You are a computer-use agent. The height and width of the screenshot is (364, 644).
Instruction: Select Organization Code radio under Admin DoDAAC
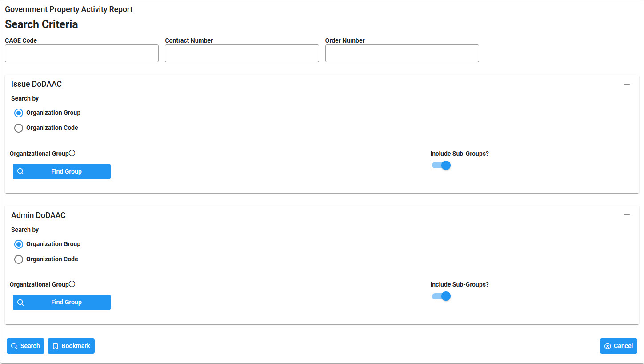19,259
